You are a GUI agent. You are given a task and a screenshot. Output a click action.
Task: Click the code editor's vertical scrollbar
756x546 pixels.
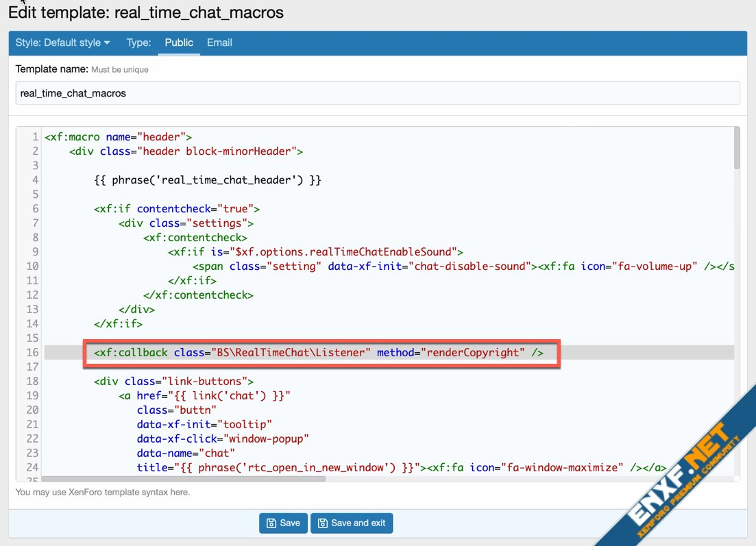(x=737, y=148)
